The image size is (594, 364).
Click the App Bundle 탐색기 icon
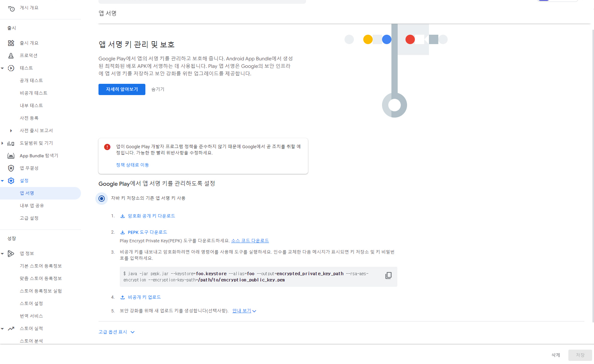coord(11,156)
